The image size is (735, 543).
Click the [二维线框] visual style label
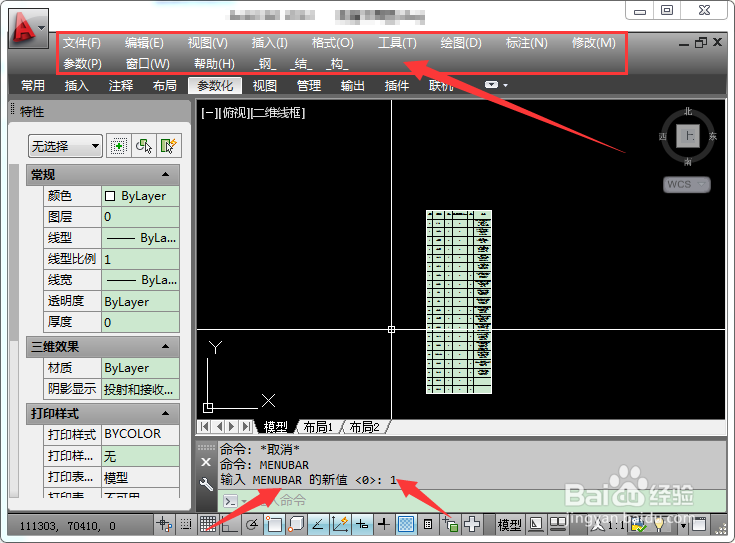(x=278, y=113)
